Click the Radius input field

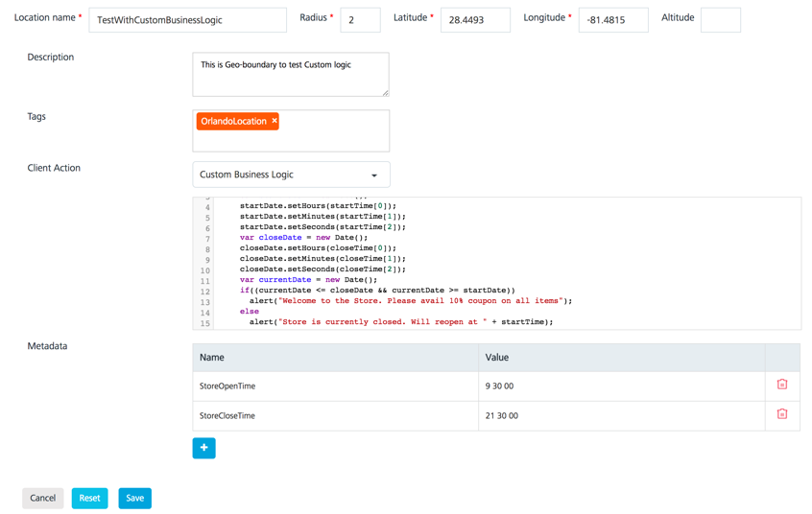click(360, 20)
